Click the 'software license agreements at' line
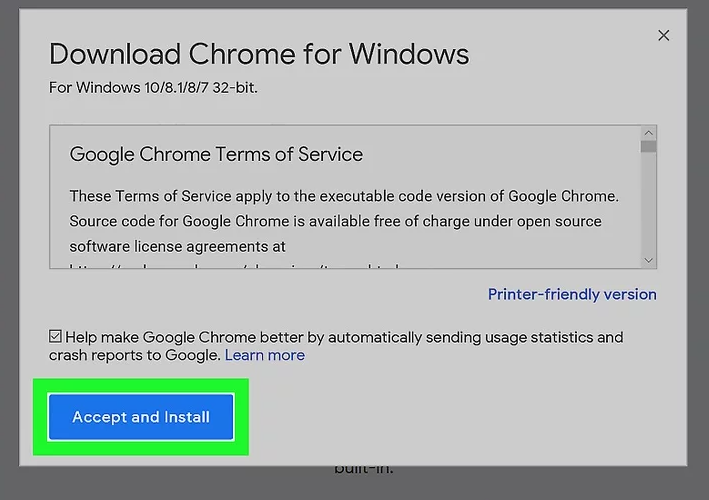Image resolution: width=709 pixels, height=500 pixels. click(178, 245)
